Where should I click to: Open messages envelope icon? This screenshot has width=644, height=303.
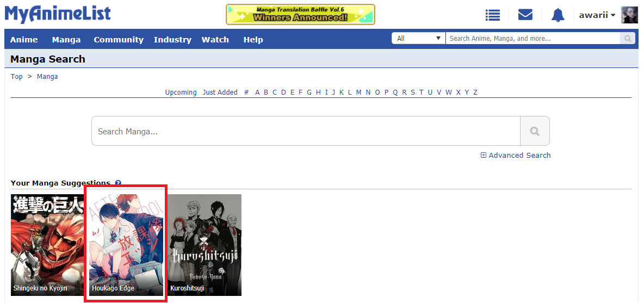pyautogui.click(x=525, y=15)
